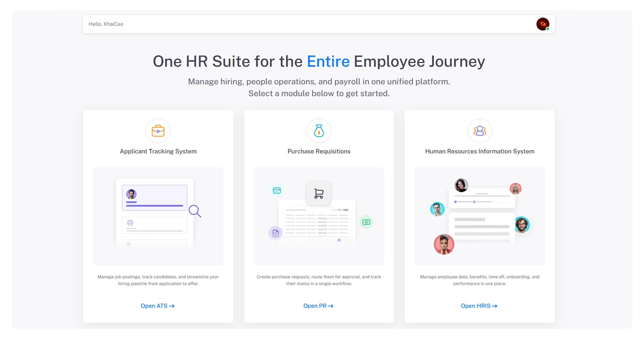Select the Purchase Requisitions title
The height and width of the screenshot is (339, 644).
pyautogui.click(x=319, y=151)
